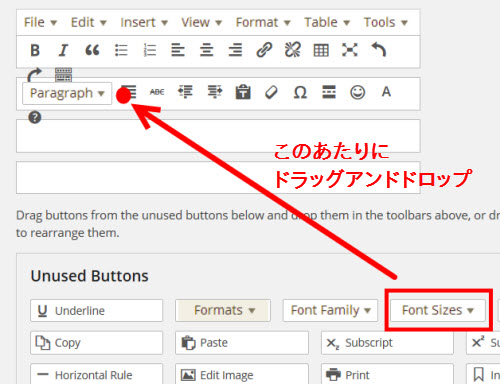The image size is (500, 384).
Task: Click the insert Read More tag icon
Action: tap(329, 92)
